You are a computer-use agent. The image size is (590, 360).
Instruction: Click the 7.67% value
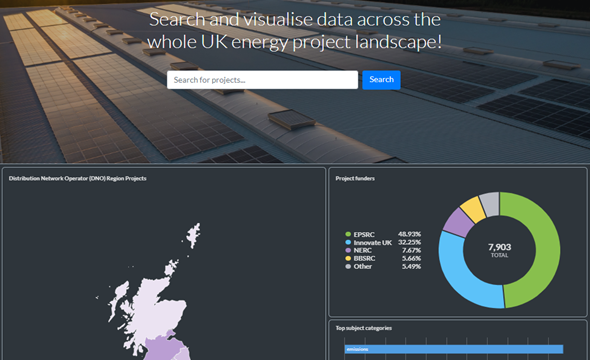411,250
